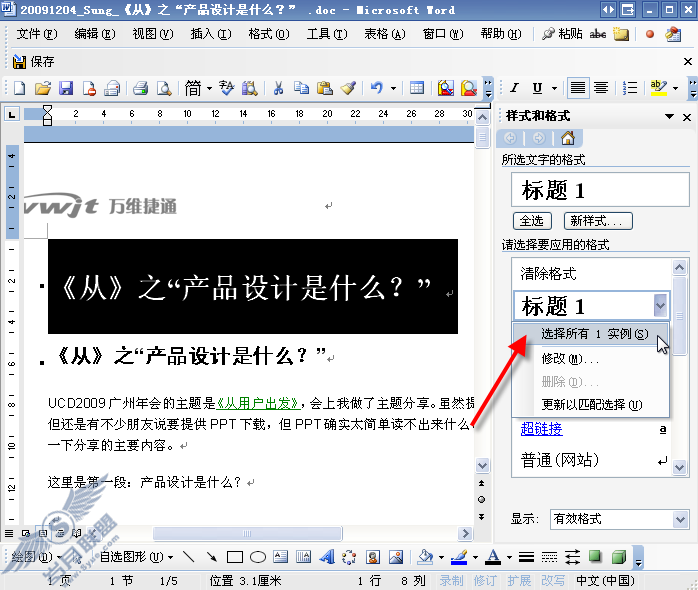698x590 pixels.
Task: Choose 选择所有 1 实例 from the context menu
Action: 591,334
